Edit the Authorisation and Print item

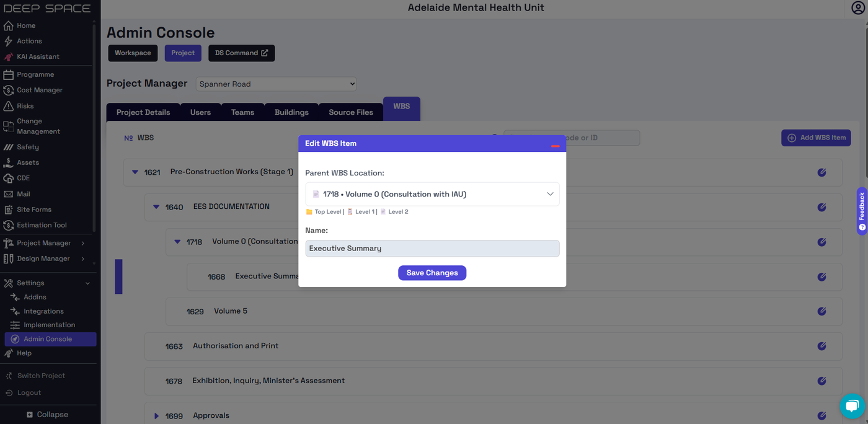click(x=821, y=346)
